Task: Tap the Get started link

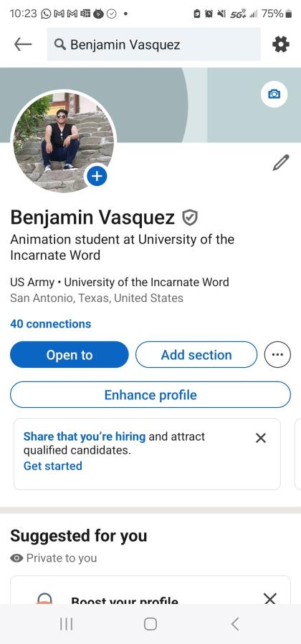Action: click(52, 466)
